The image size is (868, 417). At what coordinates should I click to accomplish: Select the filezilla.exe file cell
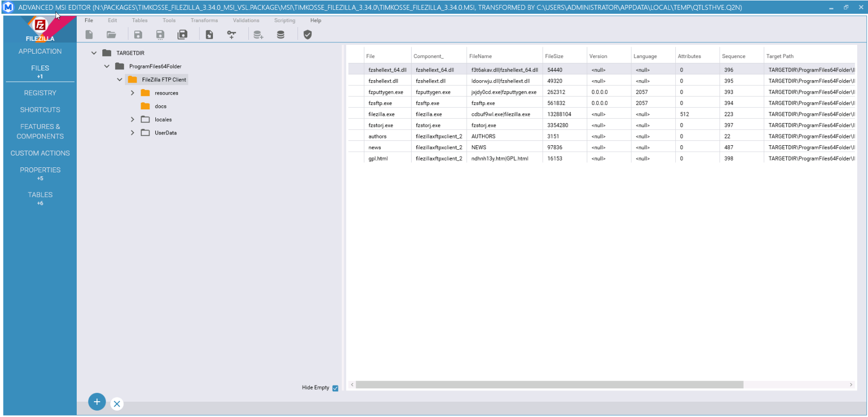388,114
